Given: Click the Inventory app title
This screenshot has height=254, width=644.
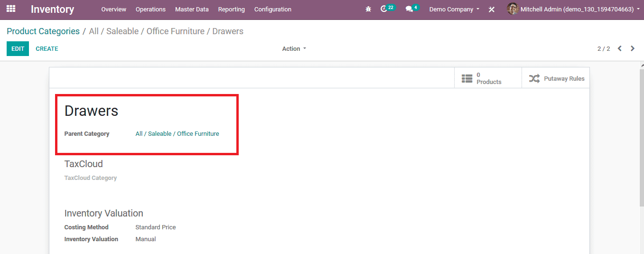Looking at the screenshot, I should pyautogui.click(x=53, y=9).
